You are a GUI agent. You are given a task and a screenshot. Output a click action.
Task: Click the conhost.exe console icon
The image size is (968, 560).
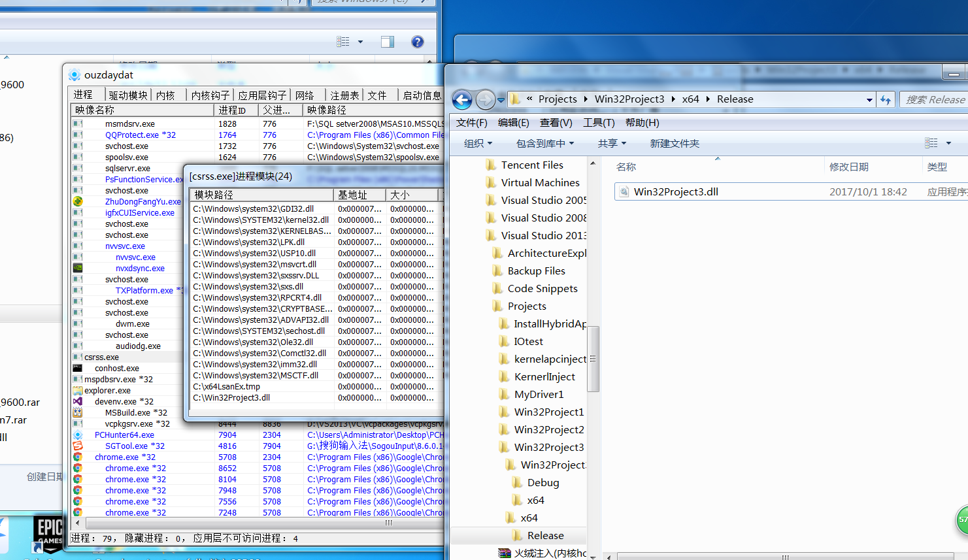pos(78,369)
